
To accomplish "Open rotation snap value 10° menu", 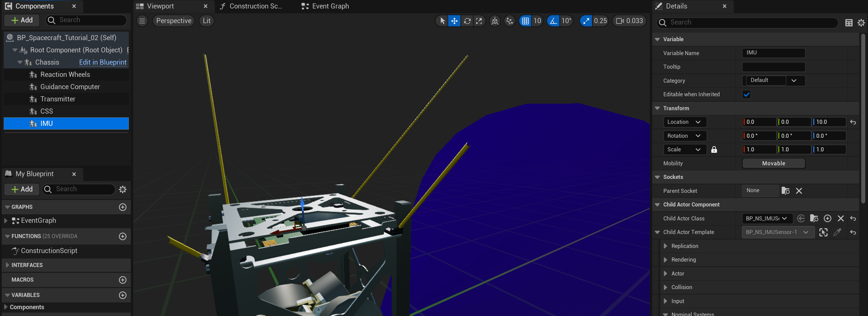I will (x=566, y=21).
